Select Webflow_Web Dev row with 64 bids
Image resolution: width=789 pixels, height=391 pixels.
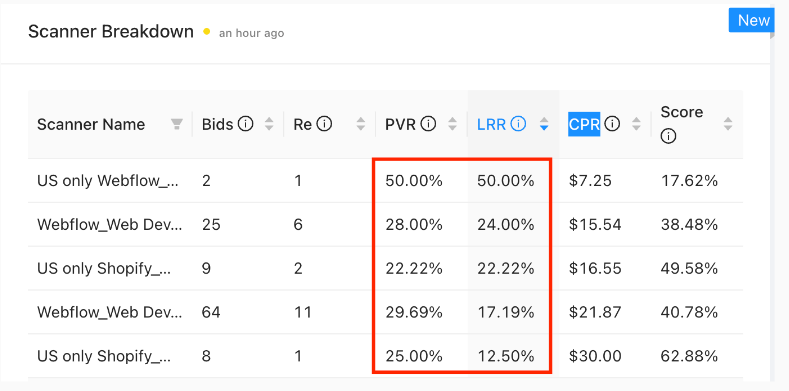[385, 312]
